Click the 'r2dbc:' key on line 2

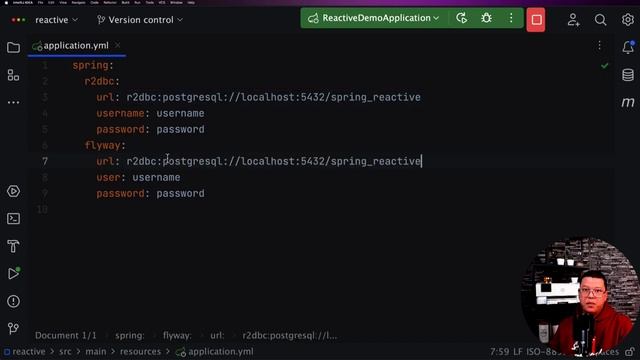click(x=102, y=81)
